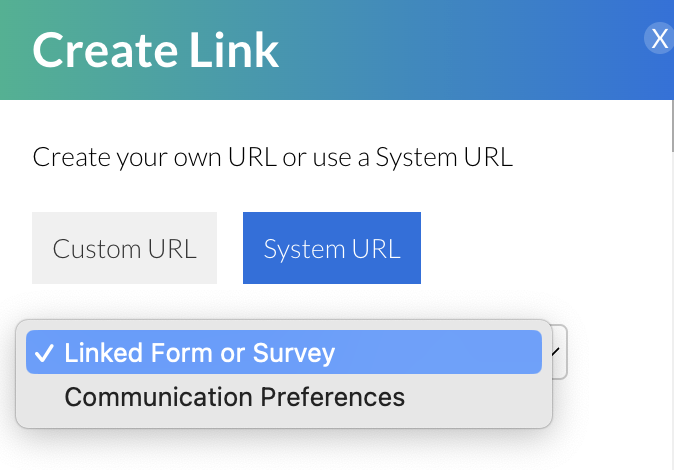
Task: Click the Create Link heading text
Action: (155, 50)
